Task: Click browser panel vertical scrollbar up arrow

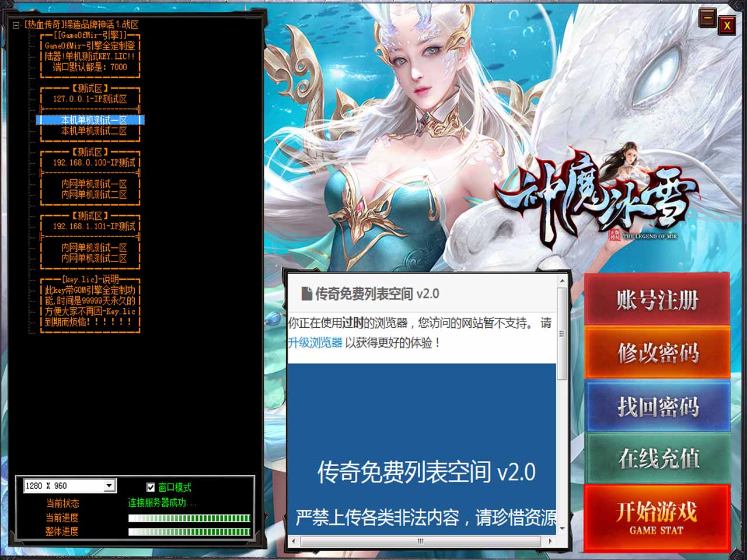Action: point(562,281)
